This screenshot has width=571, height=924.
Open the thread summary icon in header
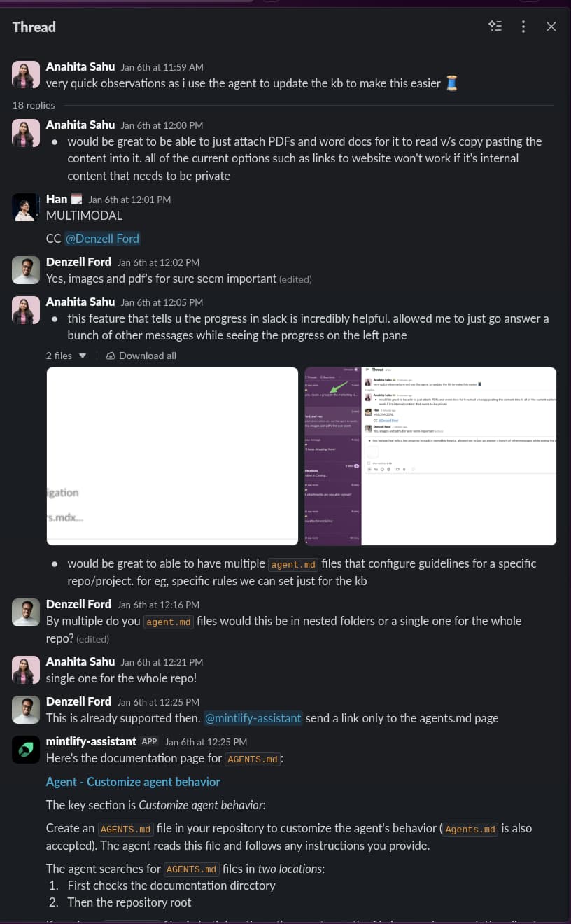495,27
